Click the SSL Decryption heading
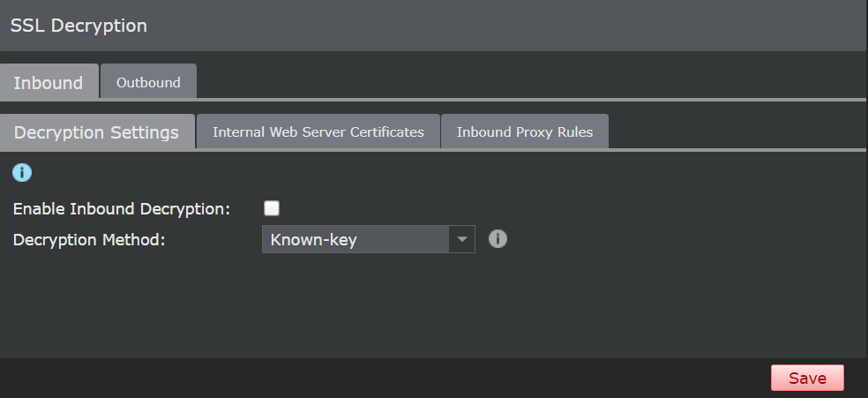The height and width of the screenshot is (398, 868). (79, 26)
